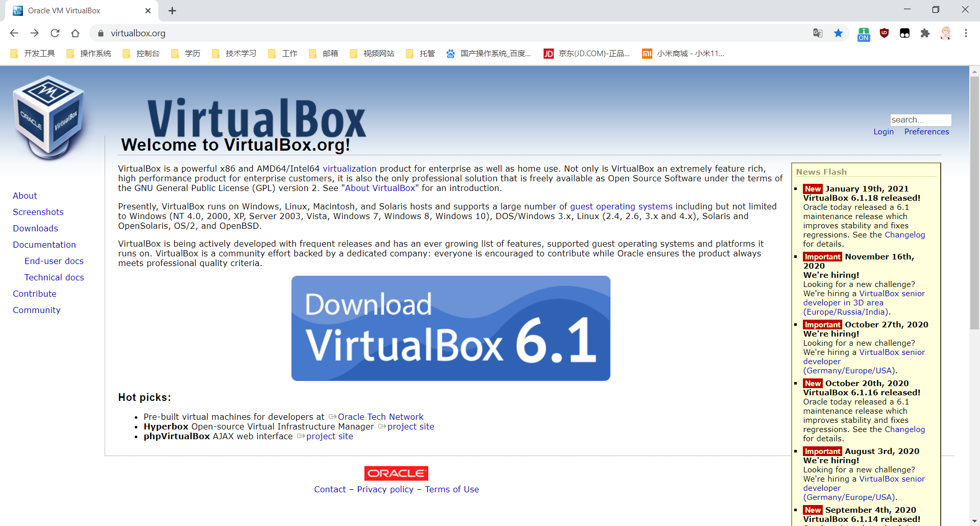The image size is (980, 526).
Task: Close the Oracle VM VirtualBox tab
Action: 148,11
